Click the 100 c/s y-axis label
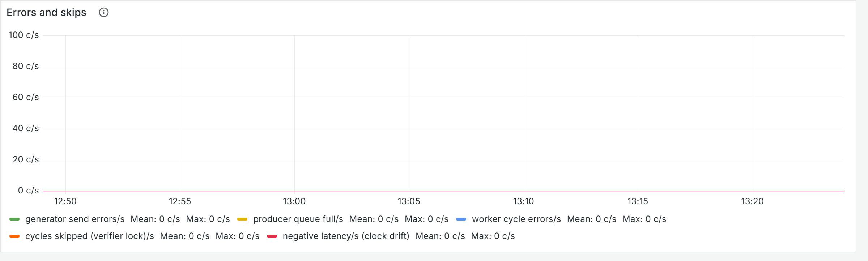The width and height of the screenshot is (868, 261). click(24, 35)
